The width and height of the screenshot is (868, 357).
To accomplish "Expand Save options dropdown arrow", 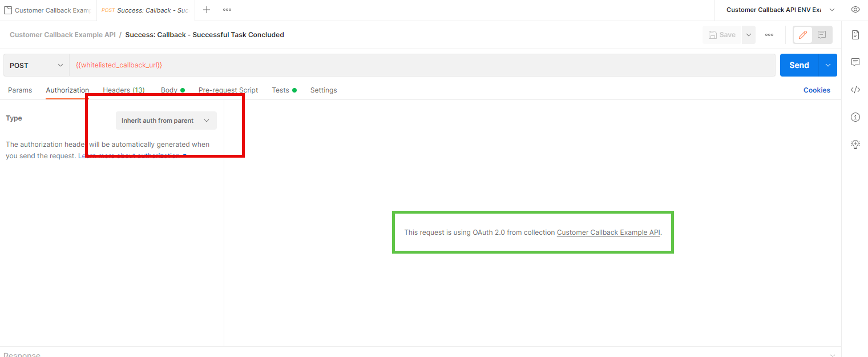I will [x=748, y=35].
